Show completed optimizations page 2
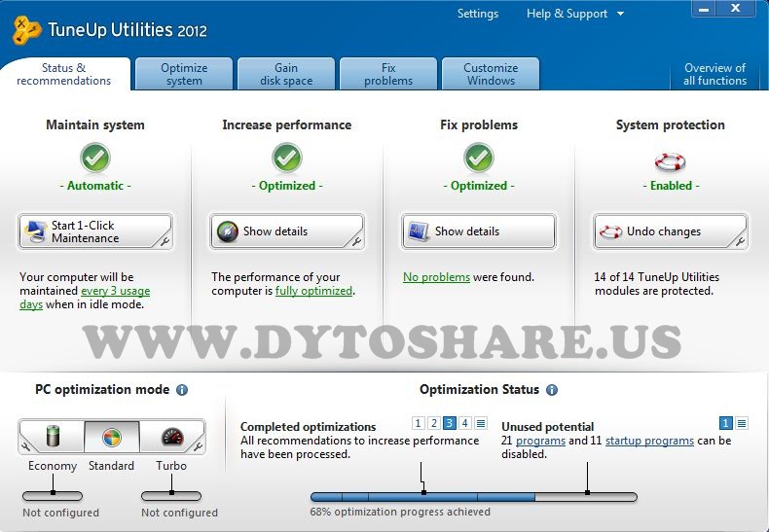 pos(433,423)
